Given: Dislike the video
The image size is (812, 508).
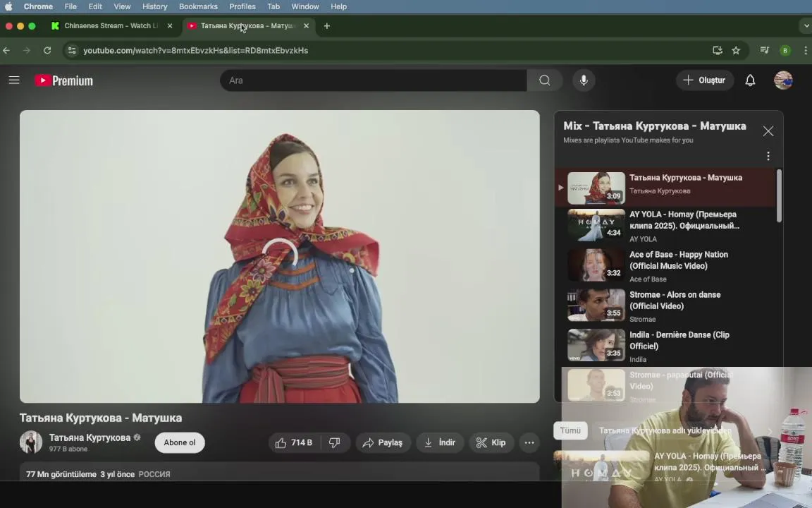Looking at the screenshot, I should tap(335, 442).
